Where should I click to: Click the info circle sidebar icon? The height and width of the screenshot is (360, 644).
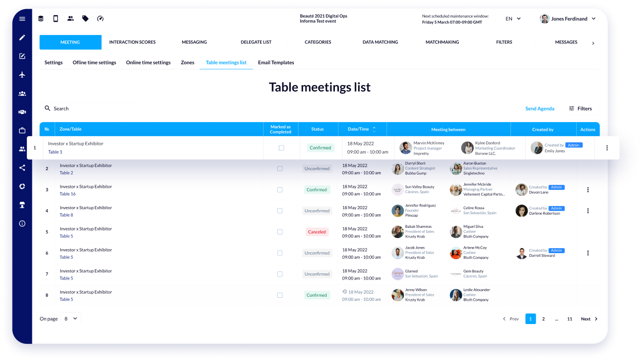click(x=22, y=223)
